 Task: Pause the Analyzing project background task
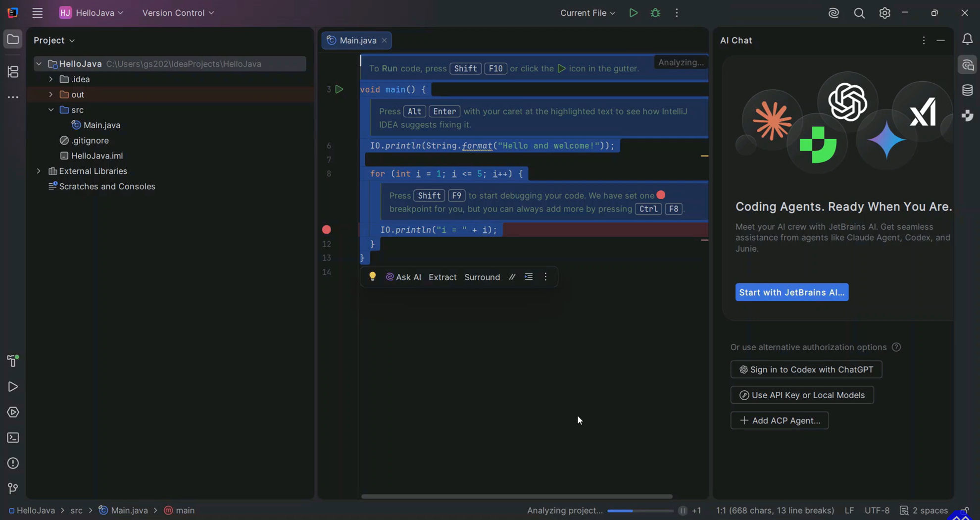[683, 511]
